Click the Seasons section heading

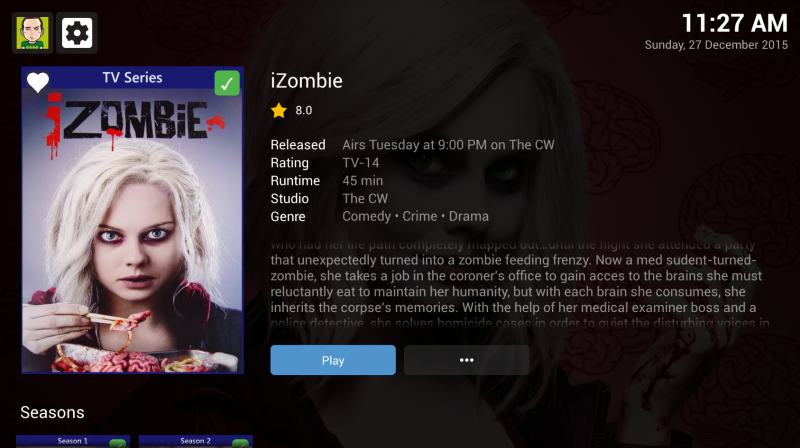52,412
